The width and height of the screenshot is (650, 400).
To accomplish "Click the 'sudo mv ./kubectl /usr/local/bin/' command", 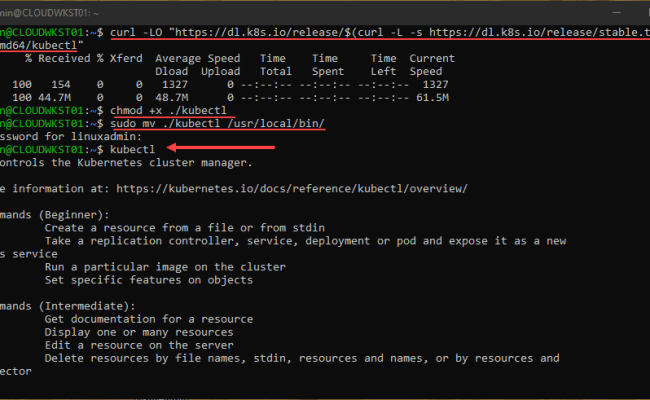I will 217,124.
